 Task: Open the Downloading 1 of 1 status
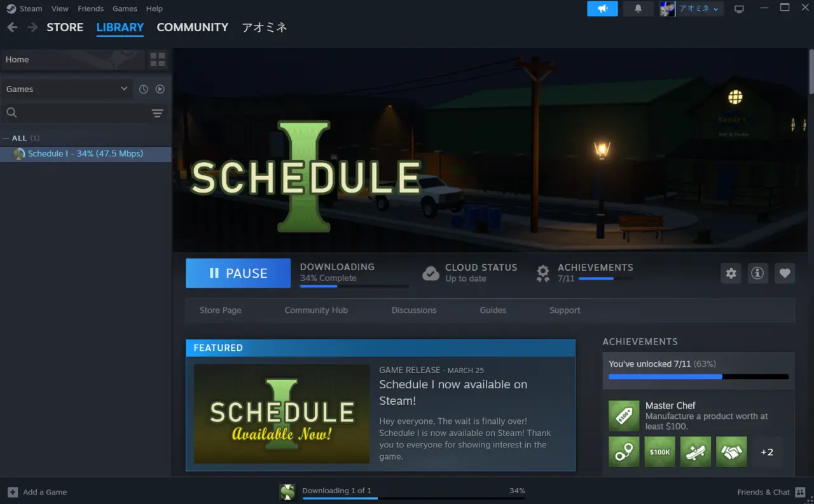click(336, 491)
